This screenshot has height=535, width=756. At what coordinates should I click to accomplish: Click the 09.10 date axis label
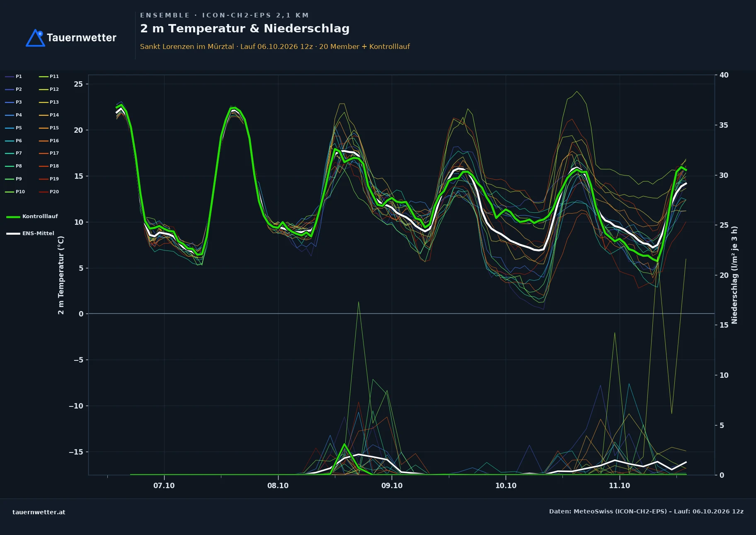click(x=392, y=486)
